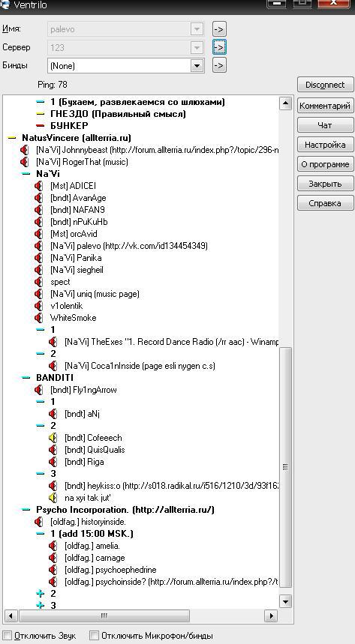
Task: Click the vertical scrollbar thumb
Action: 285,467
